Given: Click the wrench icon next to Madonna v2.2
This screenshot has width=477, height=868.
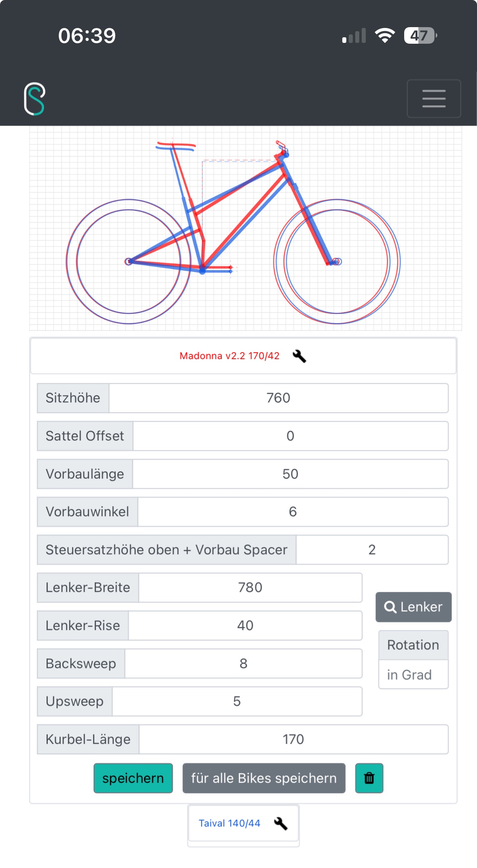Looking at the screenshot, I should click(x=299, y=356).
